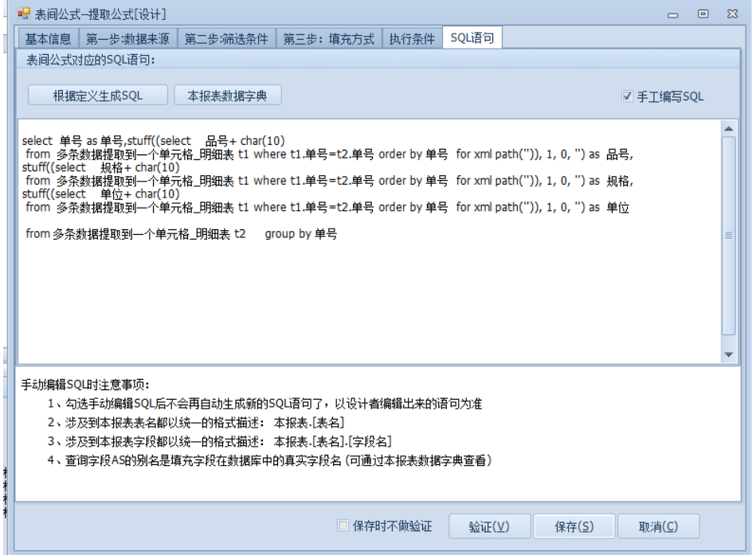This screenshot has width=756, height=555.
Task: Uncheck the 手工编写SQL checkbox
Action: click(x=627, y=97)
